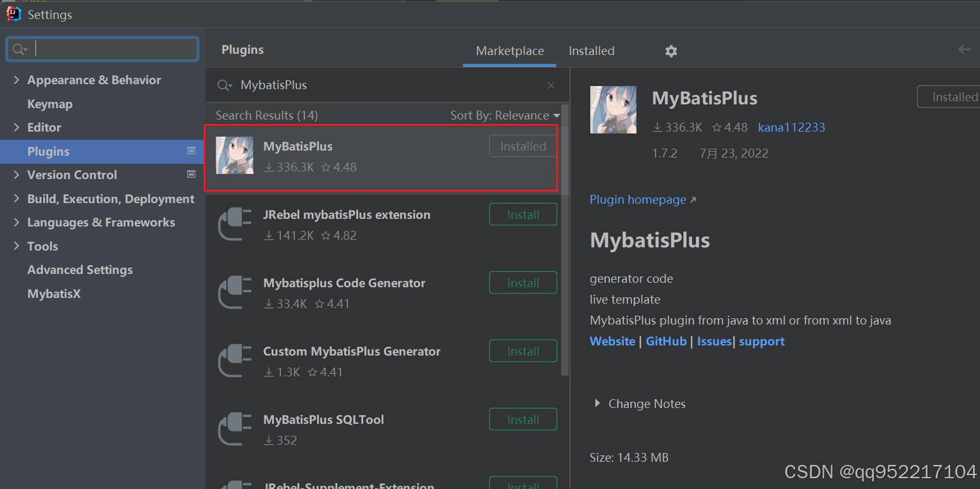
Task: Open the GitHub link
Action: point(666,341)
